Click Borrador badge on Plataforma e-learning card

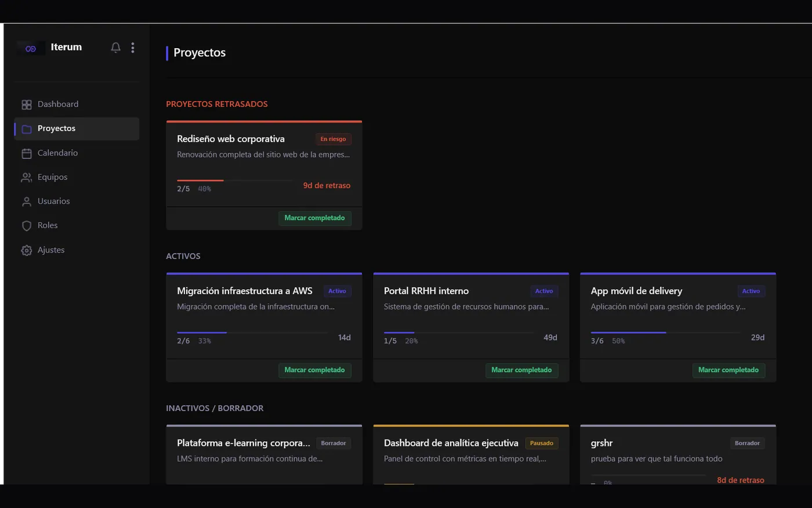tap(333, 444)
